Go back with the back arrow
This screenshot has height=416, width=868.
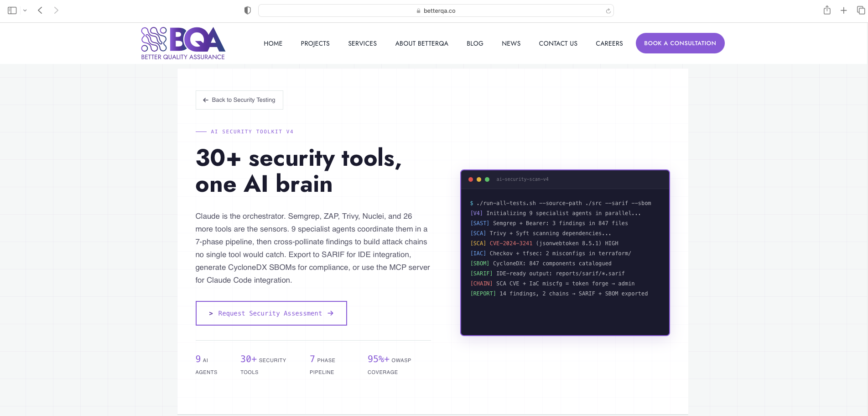[x=40, y=10]
